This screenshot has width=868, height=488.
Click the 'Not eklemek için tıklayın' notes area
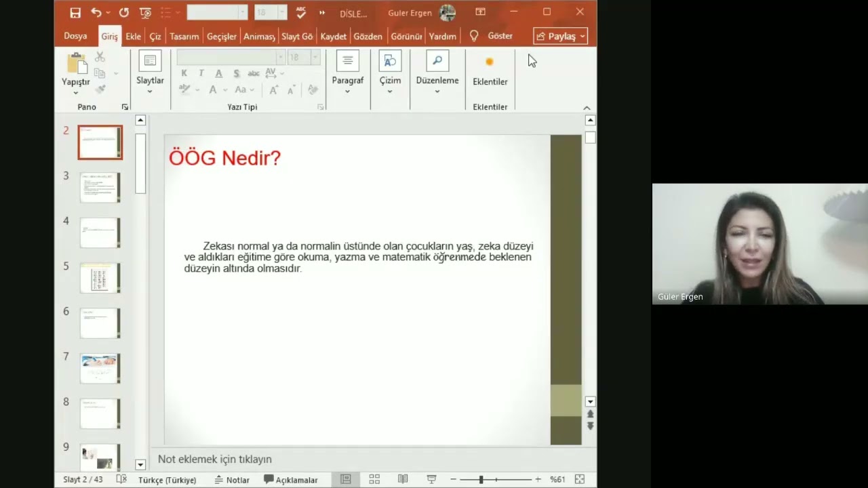pyautogui.click(x=215, y=460)
